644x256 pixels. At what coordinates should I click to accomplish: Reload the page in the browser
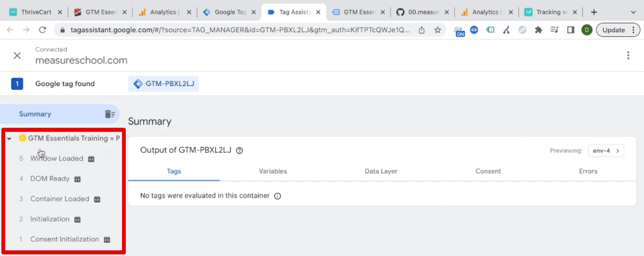(42, 30)
